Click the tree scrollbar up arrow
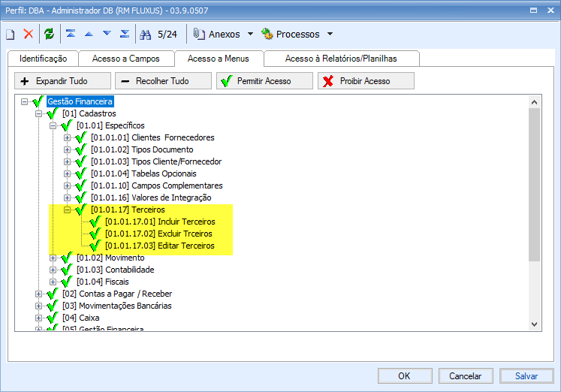Viewport: 561px width, 392px height. pos(535,102)
